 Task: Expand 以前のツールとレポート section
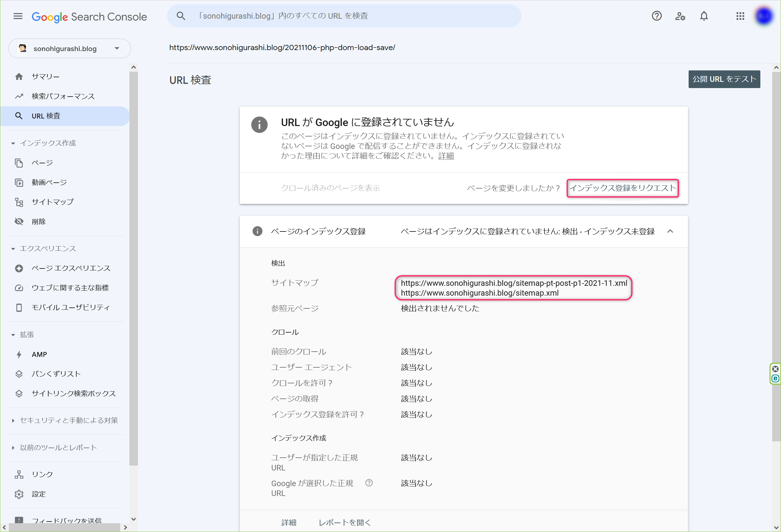pos(13,448)
